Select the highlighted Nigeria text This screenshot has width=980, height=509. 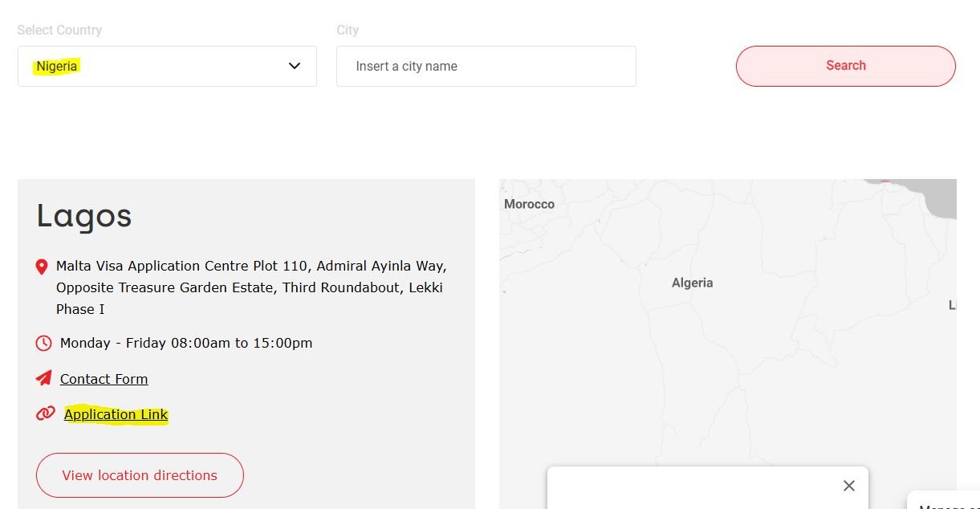(56, 66)
